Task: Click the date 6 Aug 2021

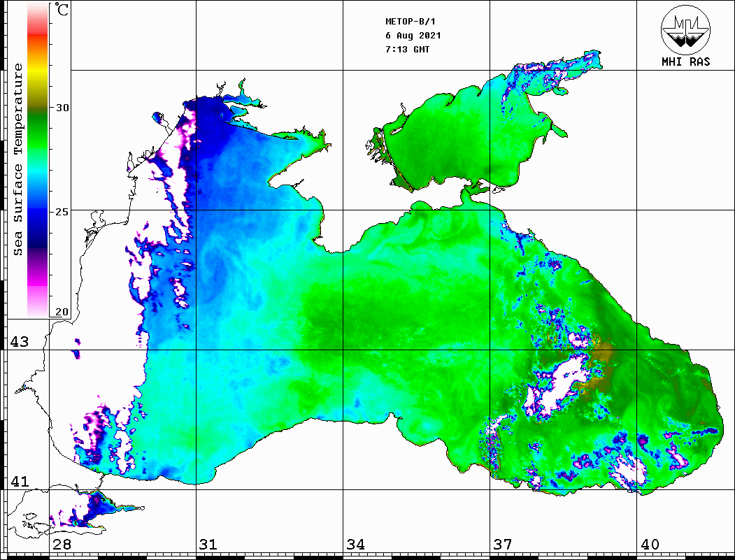Action: coord(413,36)
